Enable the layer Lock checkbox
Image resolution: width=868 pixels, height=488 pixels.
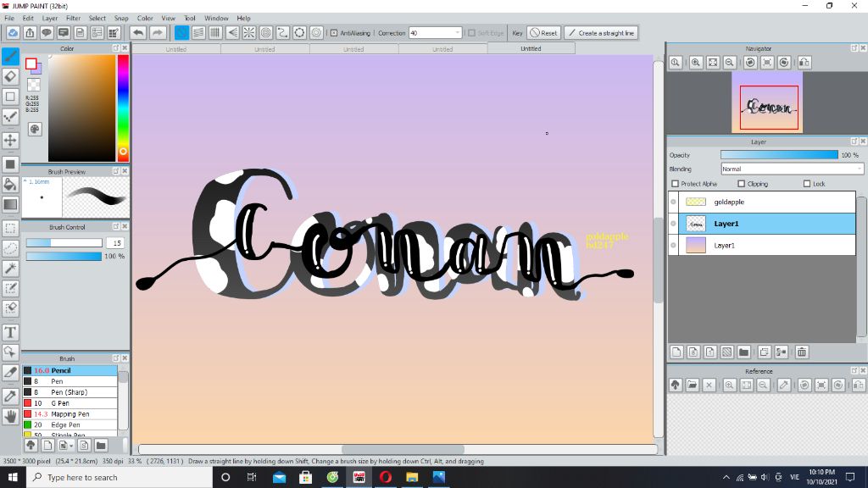[x=807, y=184]
